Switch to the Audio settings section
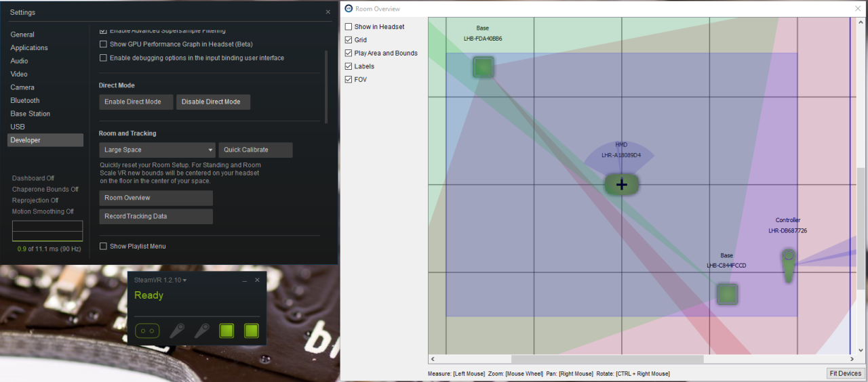The height and width of the screenshot is (382, 868). [19, 61]
